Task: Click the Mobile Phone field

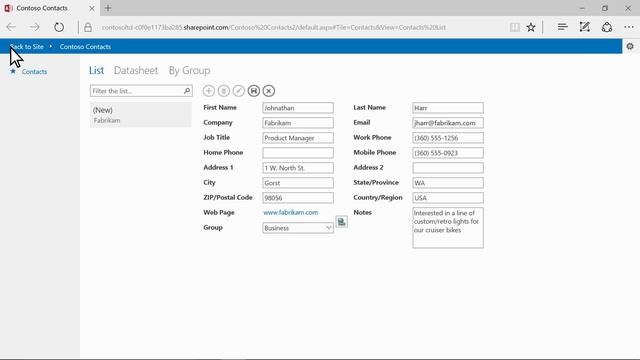Action: [x=448, y=153]
